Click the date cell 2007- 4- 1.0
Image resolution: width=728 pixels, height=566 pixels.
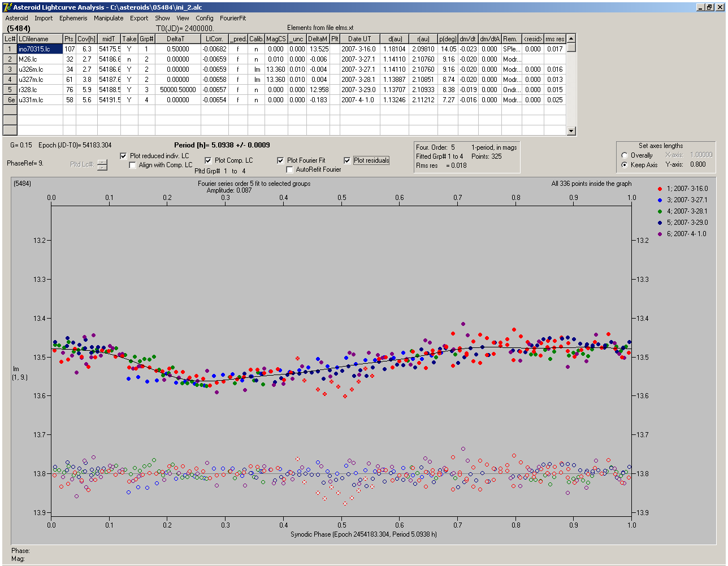[x=359, y=100]
